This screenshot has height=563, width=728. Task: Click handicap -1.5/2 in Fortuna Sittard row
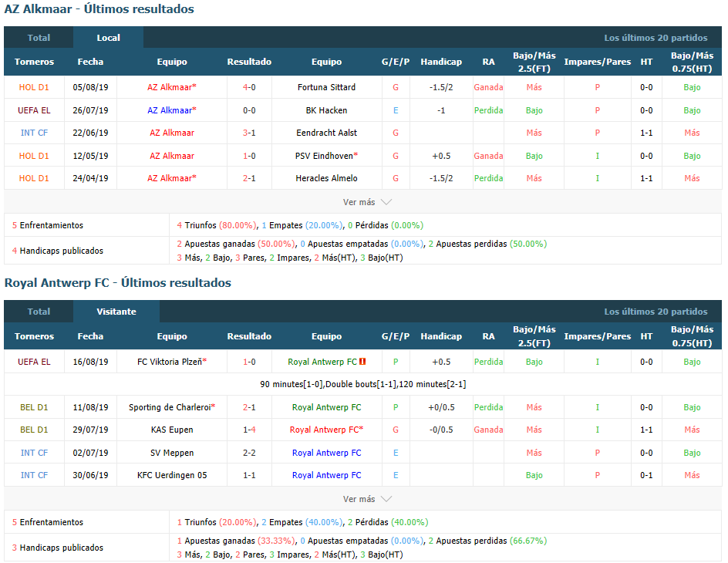click(441, 87)
